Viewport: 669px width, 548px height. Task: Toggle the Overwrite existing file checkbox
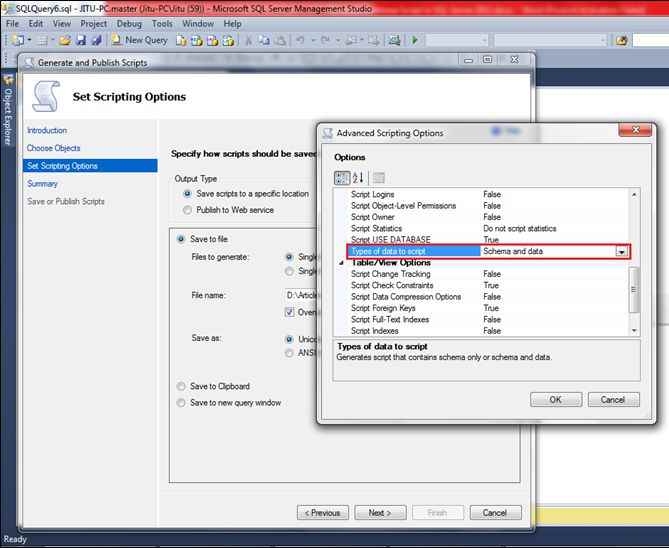pos(290,312)
